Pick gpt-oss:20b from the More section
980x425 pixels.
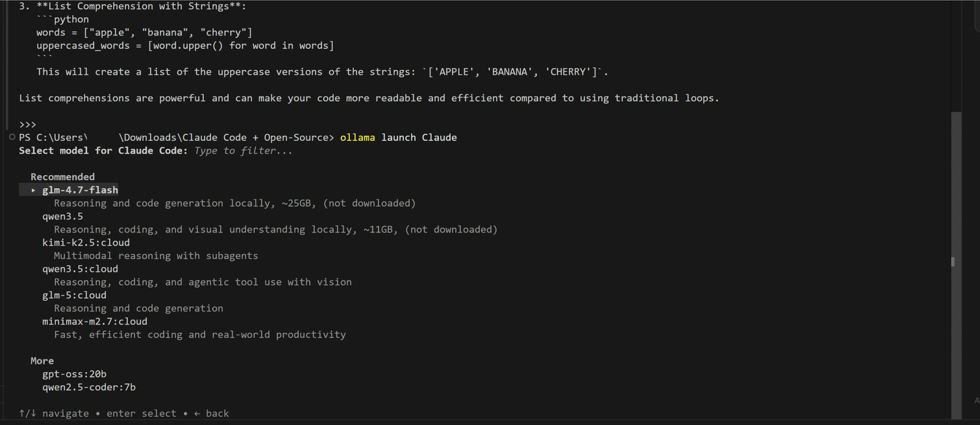coord(74,374)
